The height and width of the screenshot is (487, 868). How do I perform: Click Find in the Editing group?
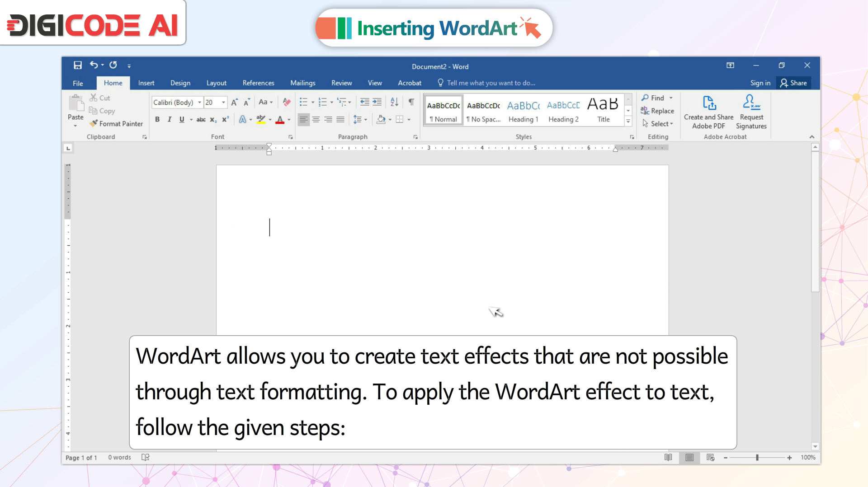(x=653, y=98)
